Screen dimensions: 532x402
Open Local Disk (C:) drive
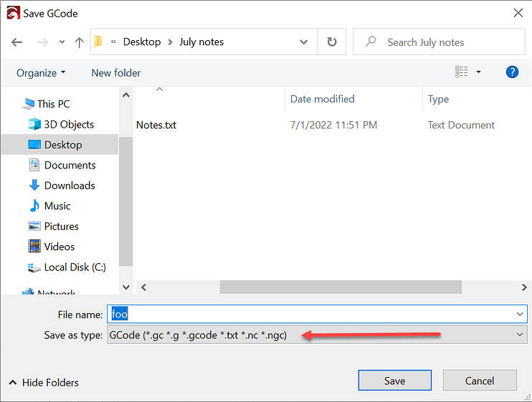[x=75, y=267]
